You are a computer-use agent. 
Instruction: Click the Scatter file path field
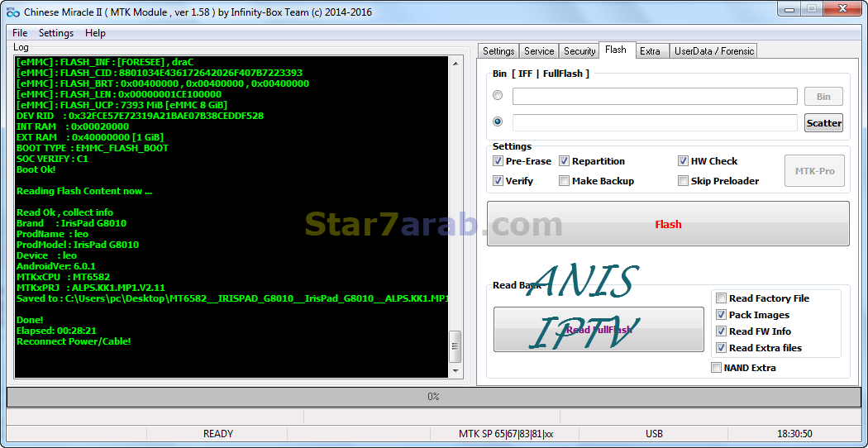(655, 122)
